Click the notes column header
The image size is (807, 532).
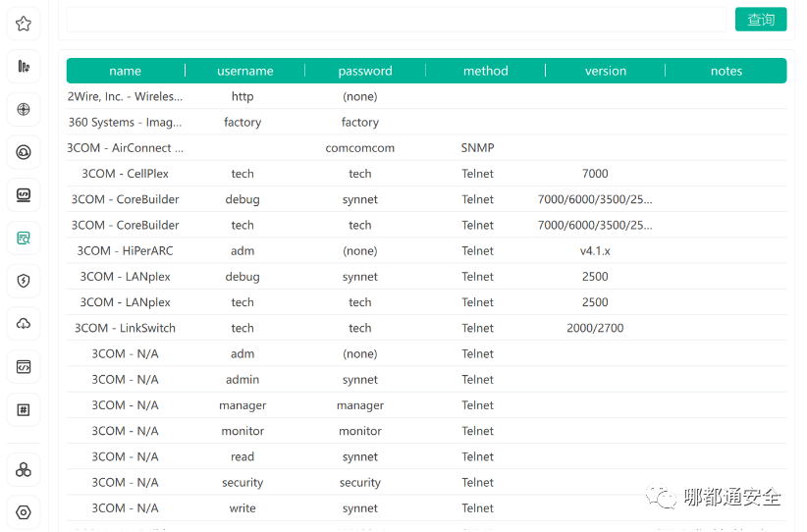[726, 71]
